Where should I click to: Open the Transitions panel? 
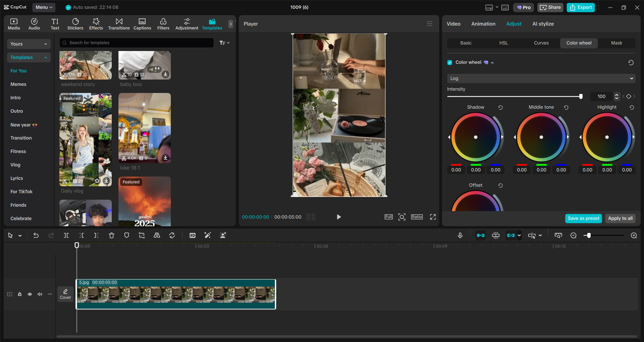[x=119, y=23]
